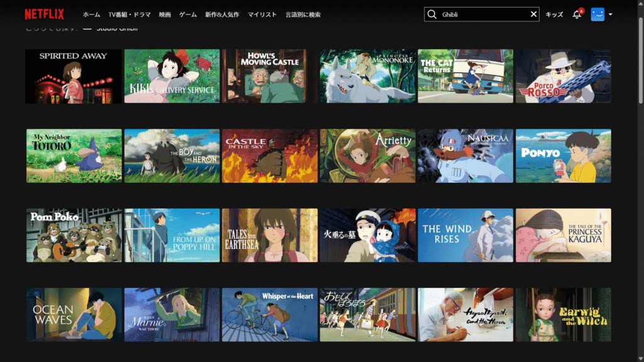This screenshot has height=362, width=644.
Task: Open the Nausicaä thumbnail
Action: tap(465, 156)
